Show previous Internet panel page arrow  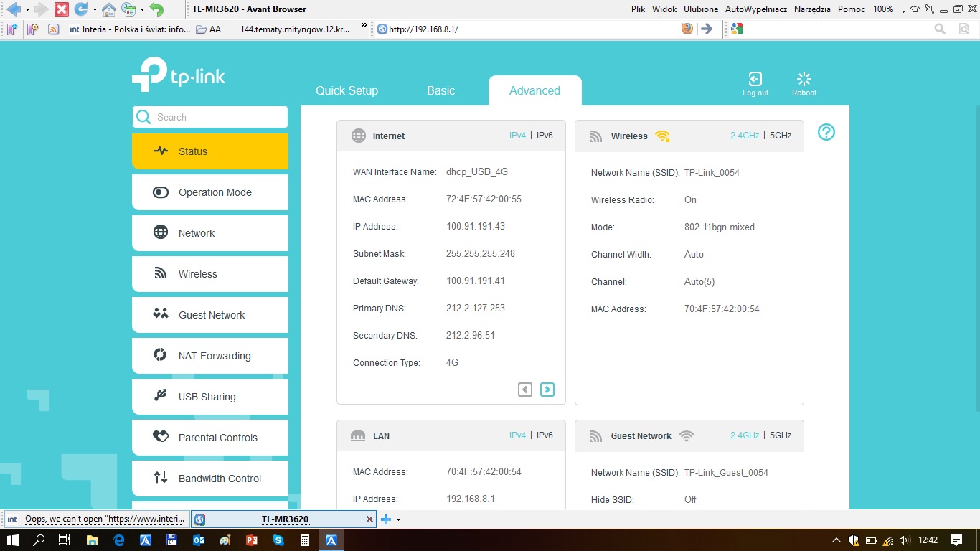pos(525,390)
